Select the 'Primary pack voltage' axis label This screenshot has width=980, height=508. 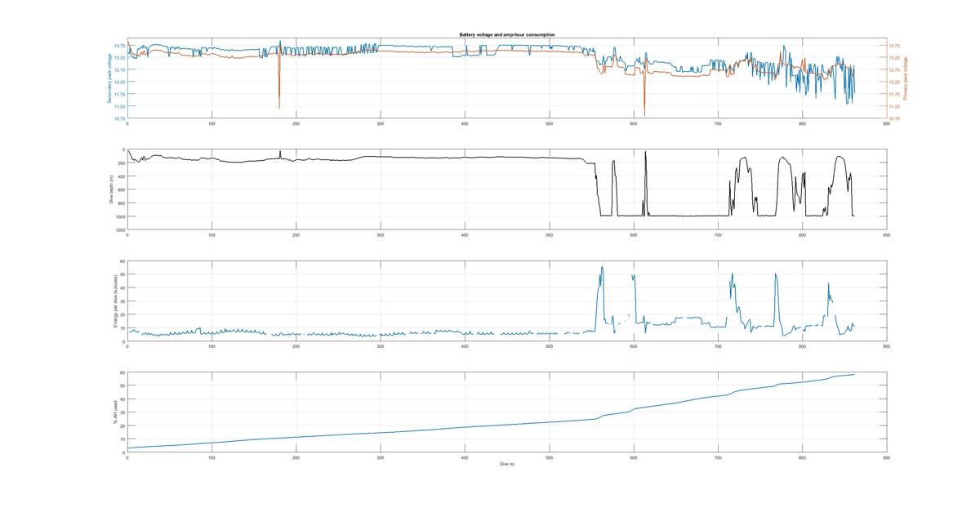tap(906, 79)
